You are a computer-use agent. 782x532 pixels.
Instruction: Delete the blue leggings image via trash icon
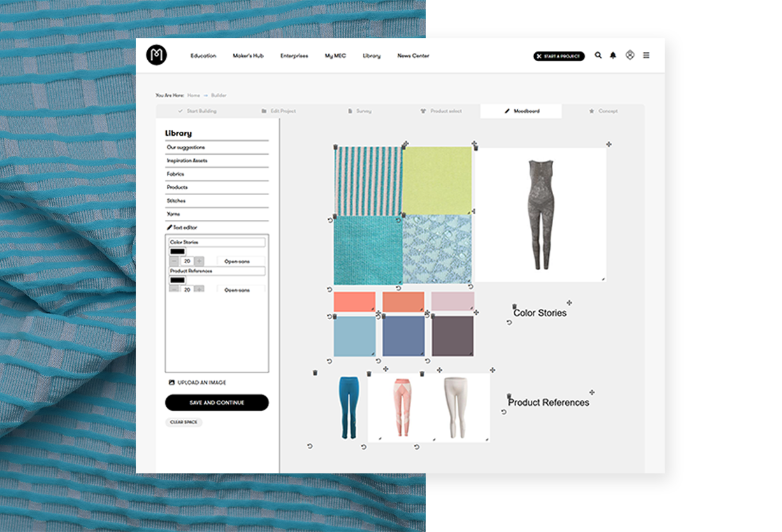315,373
